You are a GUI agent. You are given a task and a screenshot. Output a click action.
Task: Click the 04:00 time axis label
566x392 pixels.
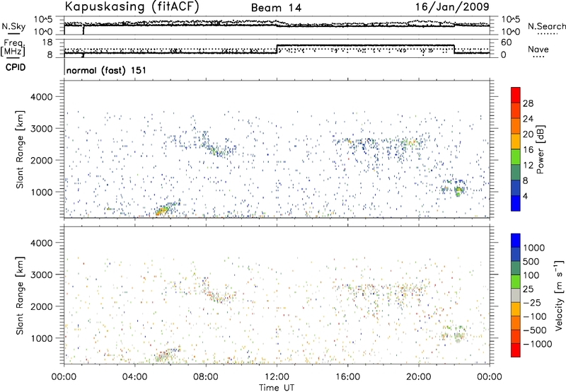[x=134, y=376]
